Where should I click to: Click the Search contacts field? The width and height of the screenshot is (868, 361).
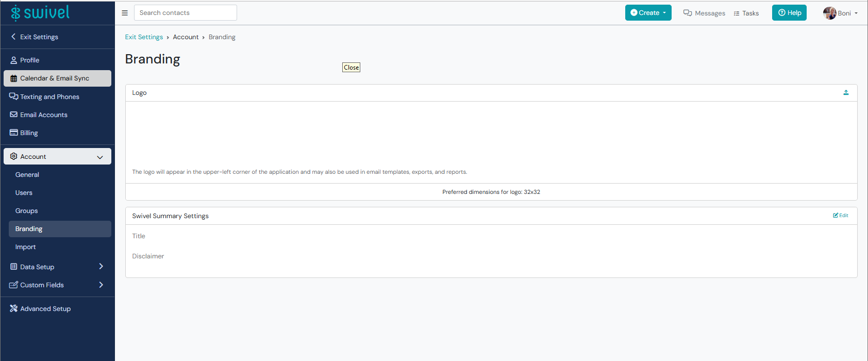click(x=186, y=13)
